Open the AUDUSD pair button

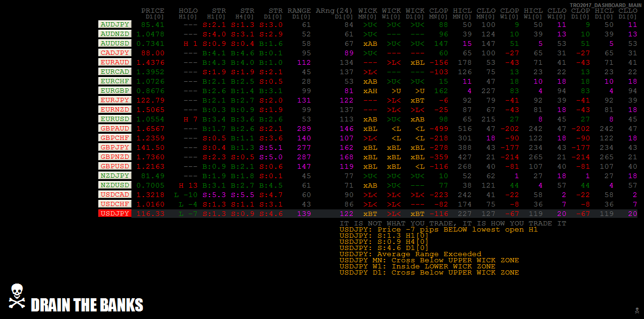click(x=115, y=43)
